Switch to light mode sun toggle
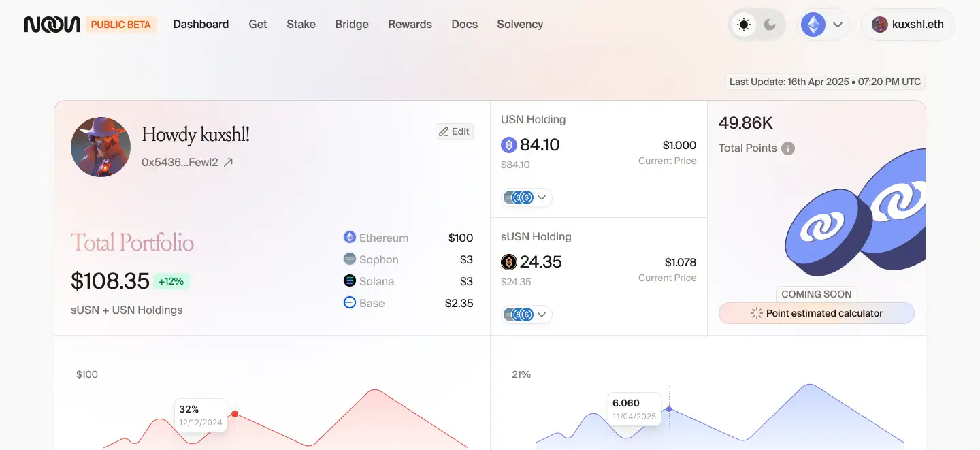Screen dimensions: 980x450 (744, 25)
